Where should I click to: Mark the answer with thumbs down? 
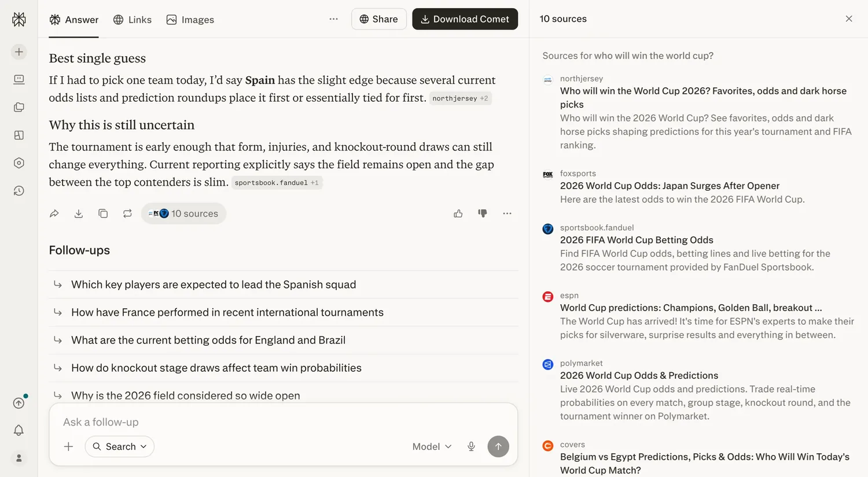[483, 213]
